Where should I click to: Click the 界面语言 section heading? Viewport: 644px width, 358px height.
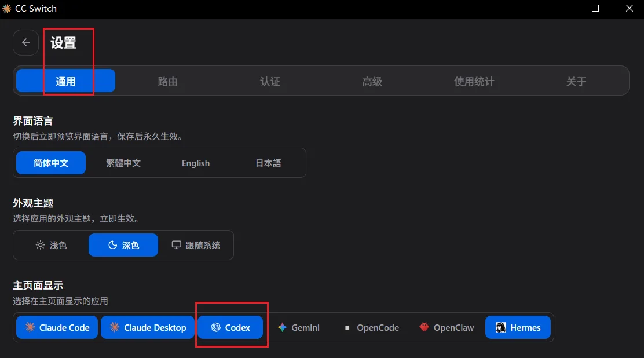pos(33,121)
